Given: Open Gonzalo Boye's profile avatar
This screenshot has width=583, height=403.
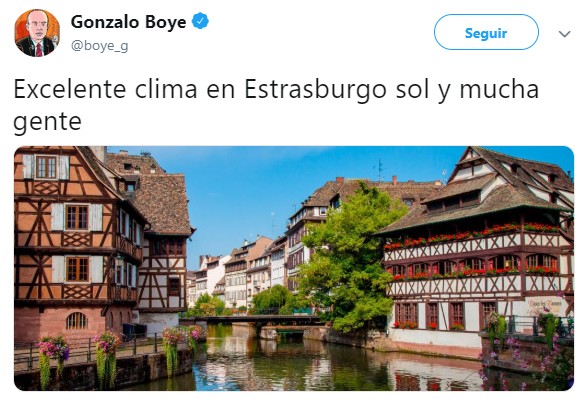Looking at the screenshot, I should pos(37,33).
